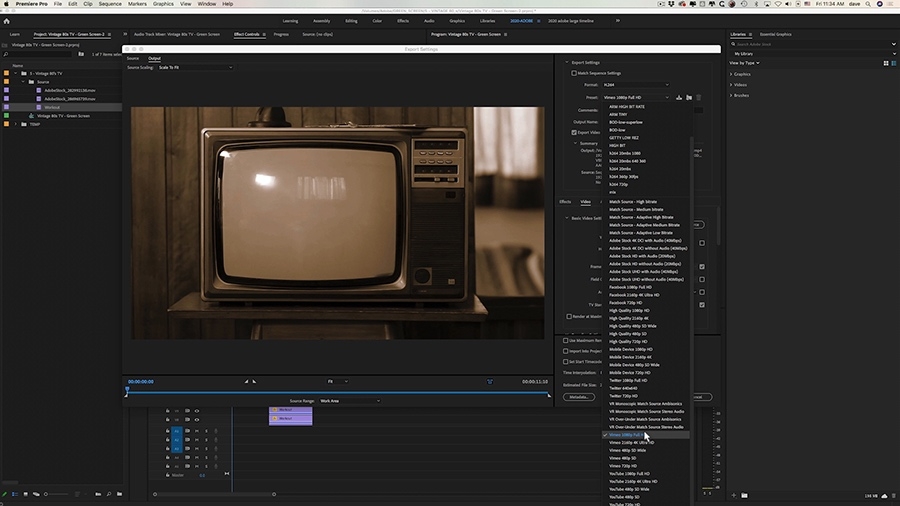Click the workspace overflow chevrons icon
The height and width of the screenshot is (506, 900).
(x=618, y=21)
